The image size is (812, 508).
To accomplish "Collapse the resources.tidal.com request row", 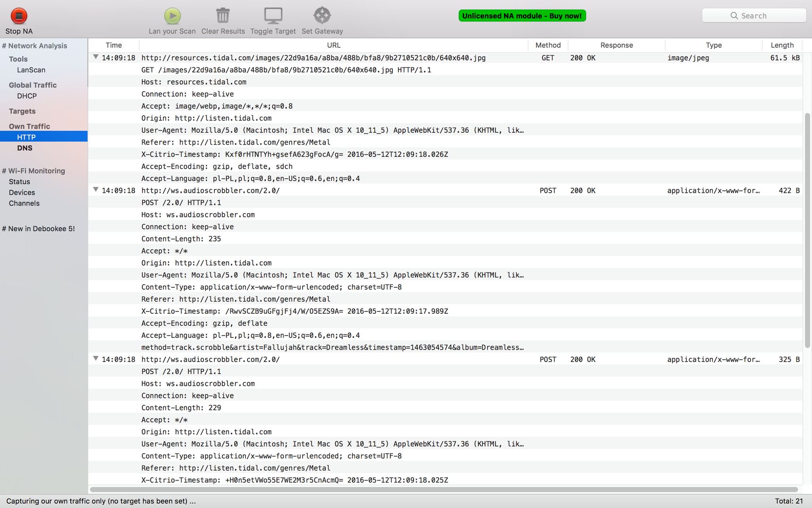I will [x=96, y=57].
